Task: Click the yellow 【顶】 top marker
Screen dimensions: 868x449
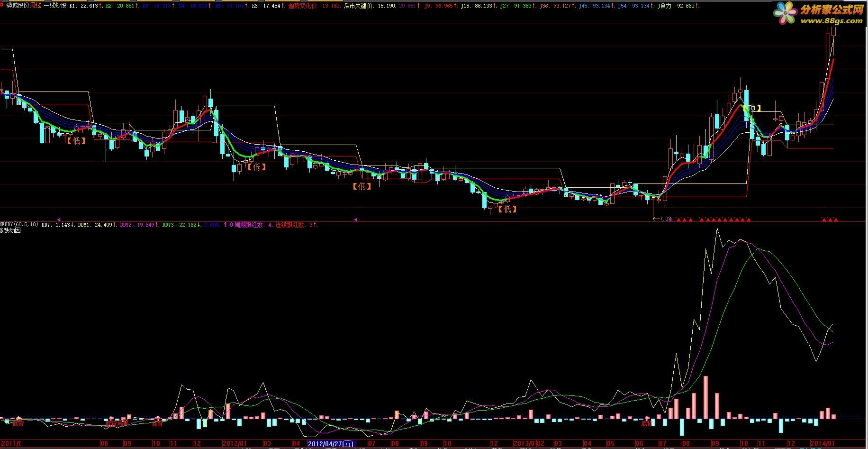Action: coord(752,108)
